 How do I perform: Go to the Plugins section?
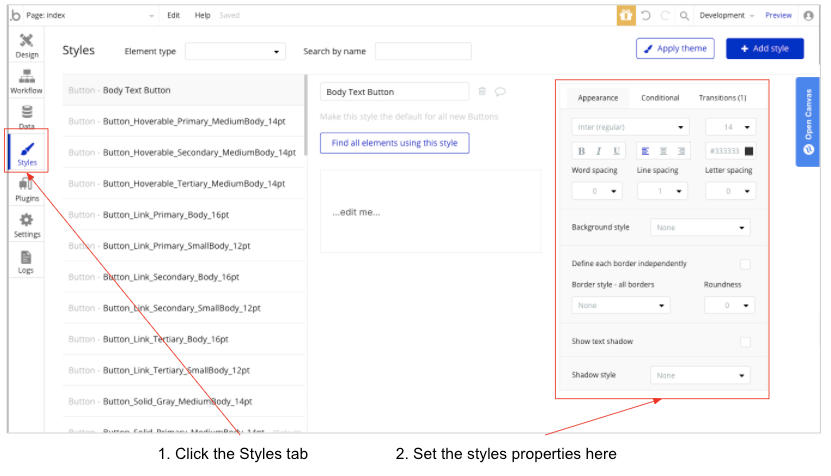coord(27,188)
